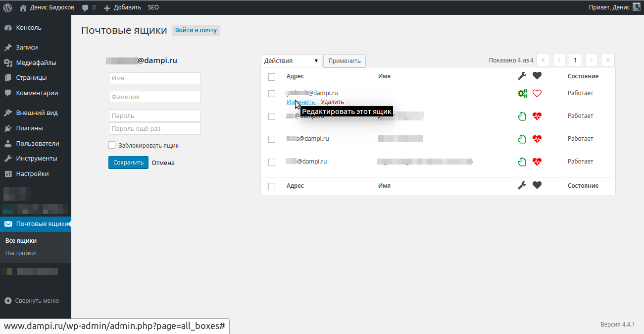
Task: Click the Записи pin icon
Action: tap(8, 48)
